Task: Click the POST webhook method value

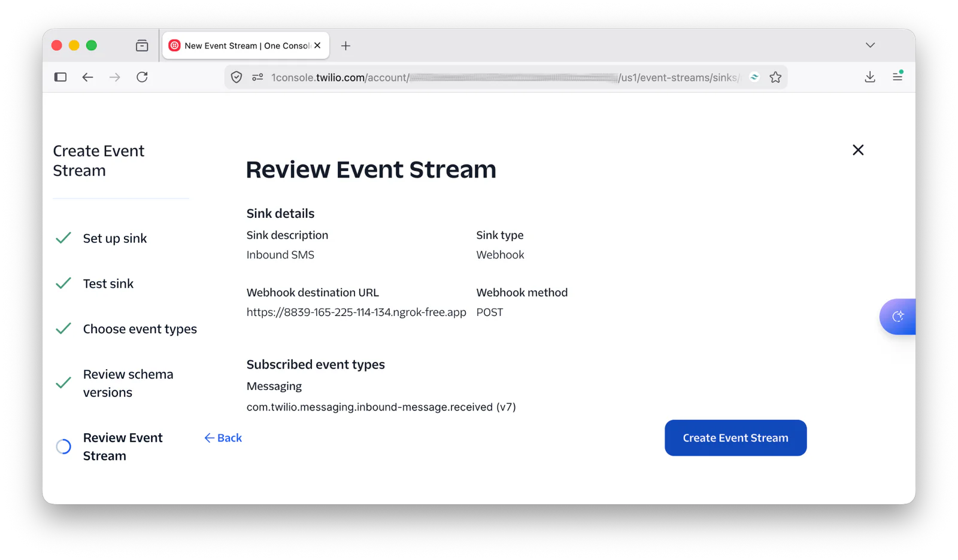Action: [x=490, y=312]
